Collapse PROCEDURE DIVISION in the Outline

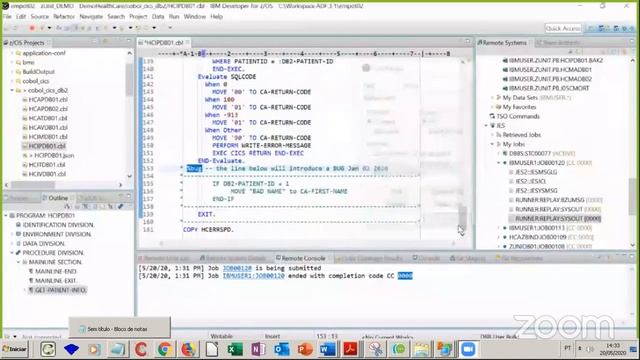[x=12, y=253]
